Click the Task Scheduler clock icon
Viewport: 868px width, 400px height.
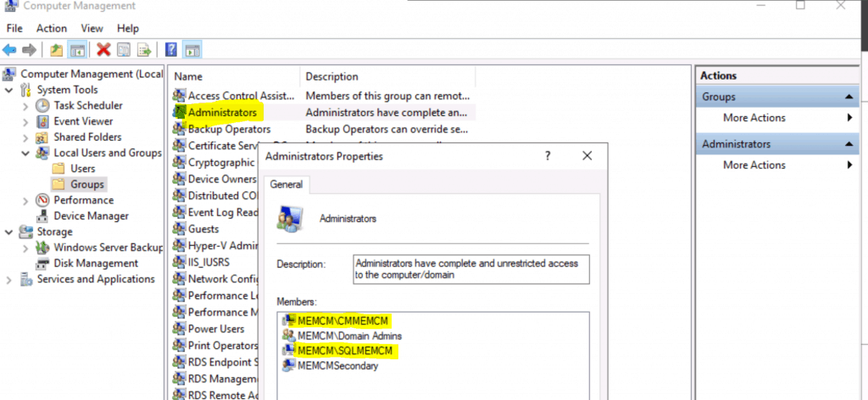pyautogui.click(x=42, y=106)
